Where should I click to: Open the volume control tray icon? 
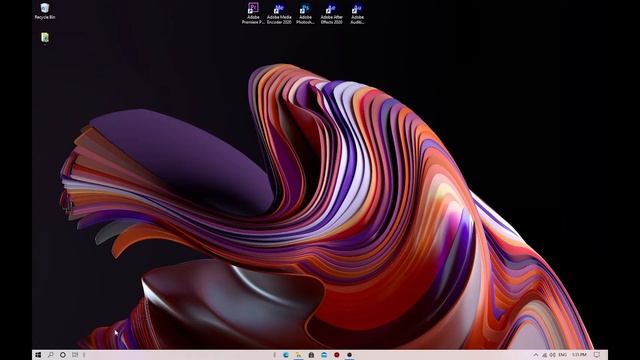(x=553, y=355)
